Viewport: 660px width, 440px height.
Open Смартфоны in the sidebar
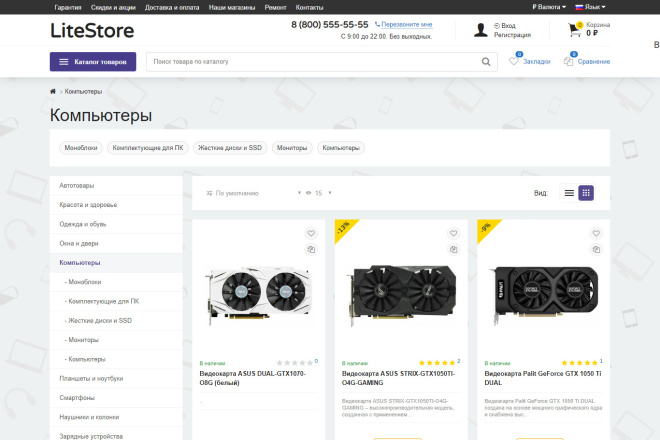coord(116,398)
